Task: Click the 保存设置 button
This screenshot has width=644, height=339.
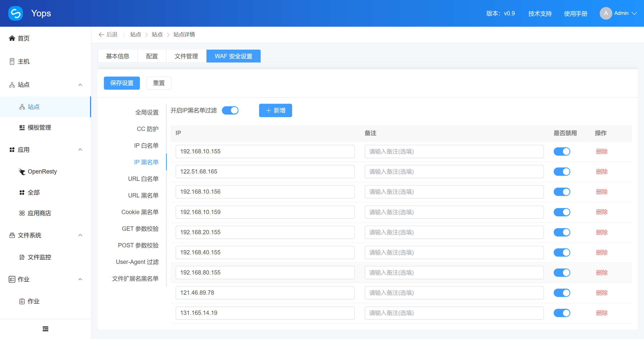Action: point(122,83)
